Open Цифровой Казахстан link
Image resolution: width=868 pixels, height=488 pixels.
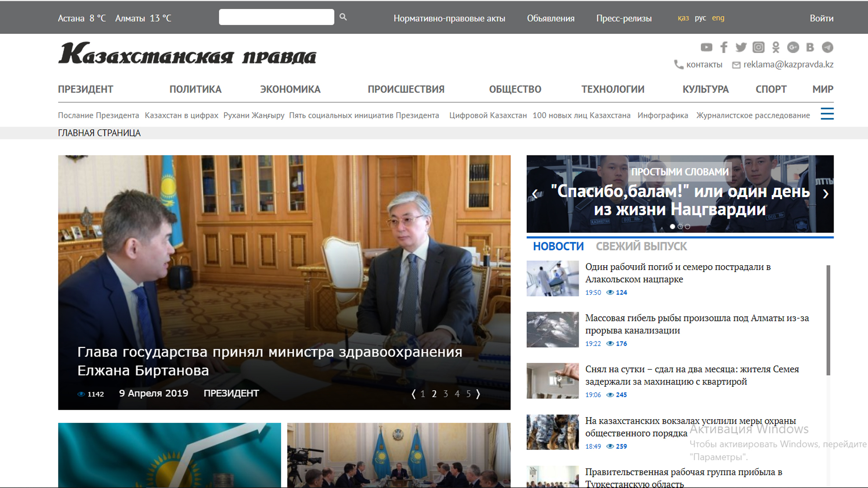pyautogui.click(x=488, y=116)
